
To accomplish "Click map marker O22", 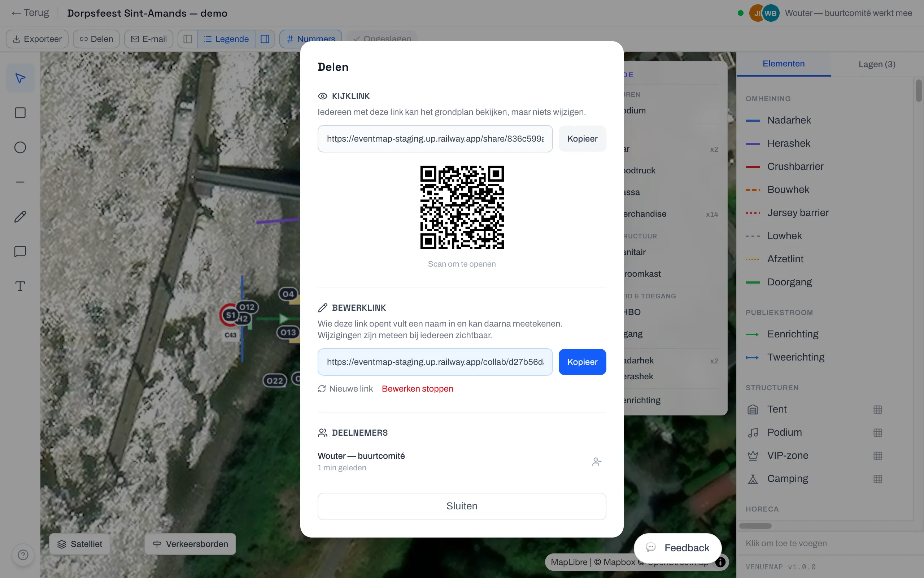I will click(275, 381).
